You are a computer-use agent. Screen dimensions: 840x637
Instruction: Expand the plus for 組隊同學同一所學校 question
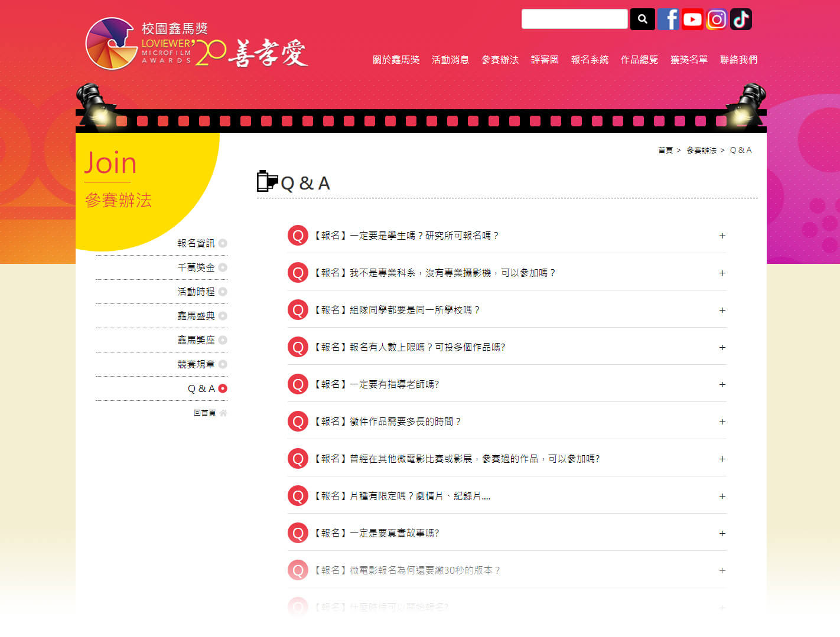pos(722,310)
